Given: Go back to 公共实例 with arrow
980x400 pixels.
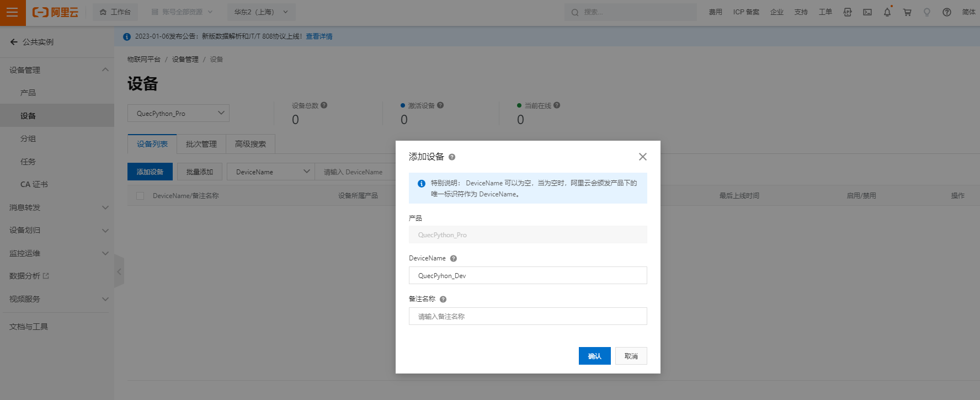Looking at the screenshot, I should [14, 42].
